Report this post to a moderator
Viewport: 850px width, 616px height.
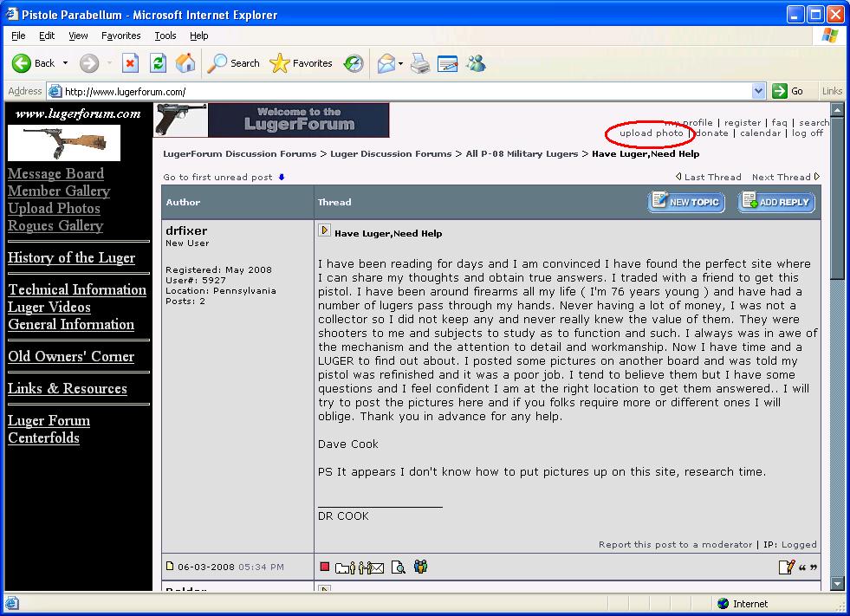676,544
